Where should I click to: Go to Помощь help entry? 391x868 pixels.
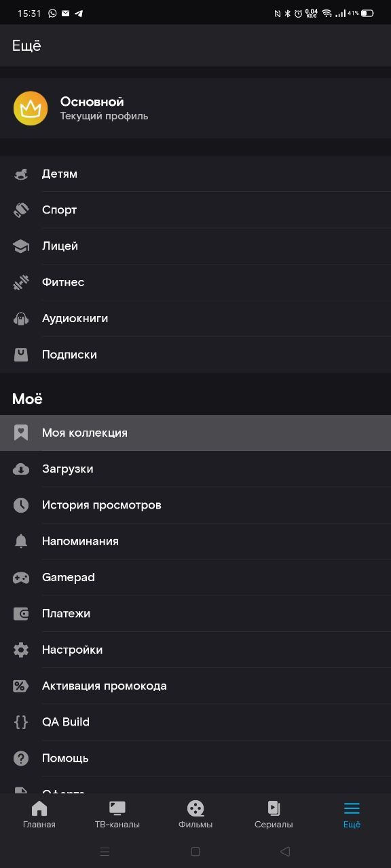pyautogui.click(x=195, y=758)
